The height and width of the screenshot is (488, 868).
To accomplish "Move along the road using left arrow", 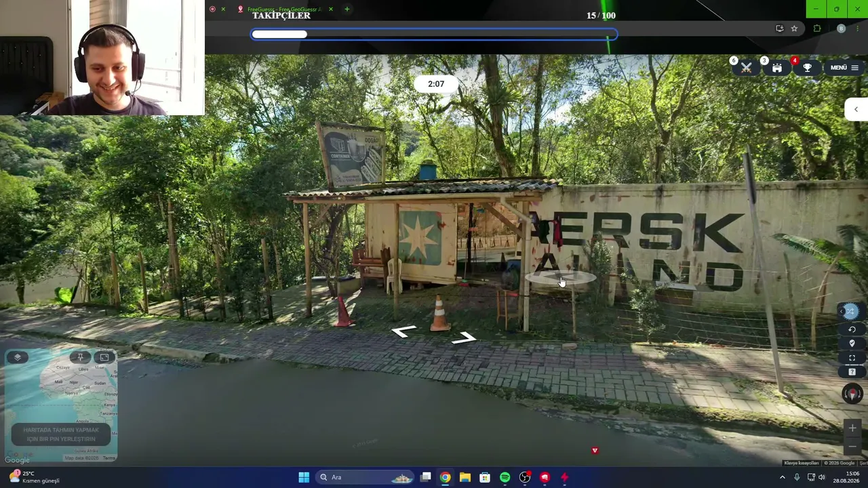I will (x=404, y=331).
